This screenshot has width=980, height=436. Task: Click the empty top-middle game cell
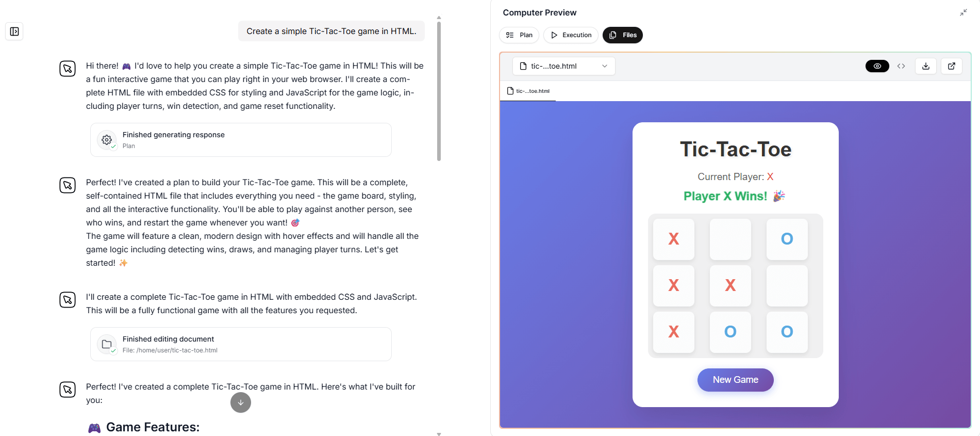(730, 239)
